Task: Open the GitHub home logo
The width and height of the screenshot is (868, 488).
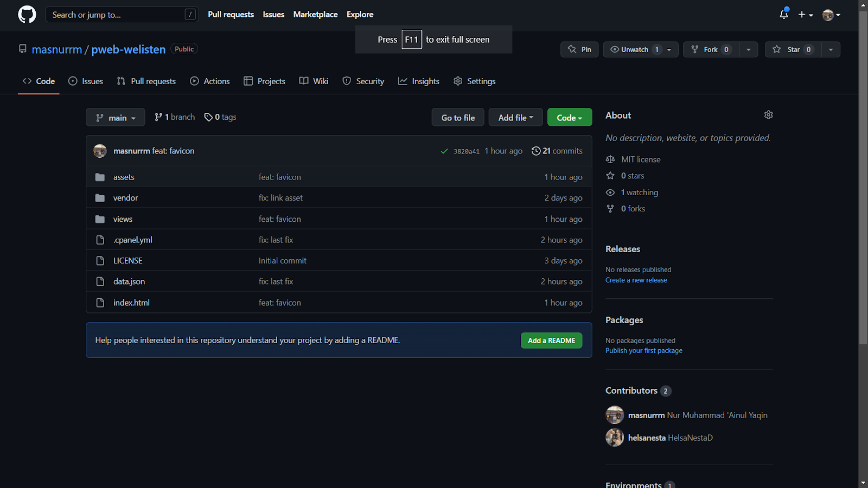Action: 27,15
